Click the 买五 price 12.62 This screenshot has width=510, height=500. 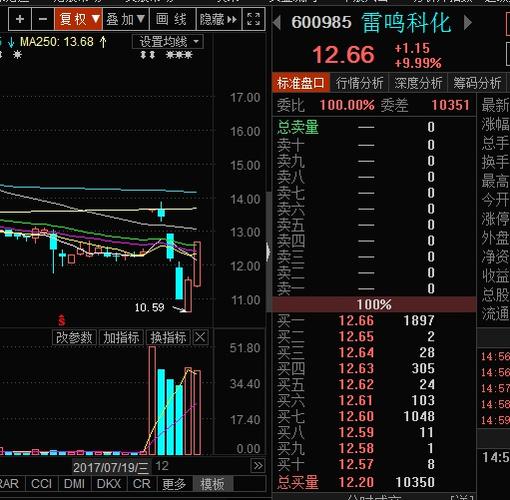[356, 385]
